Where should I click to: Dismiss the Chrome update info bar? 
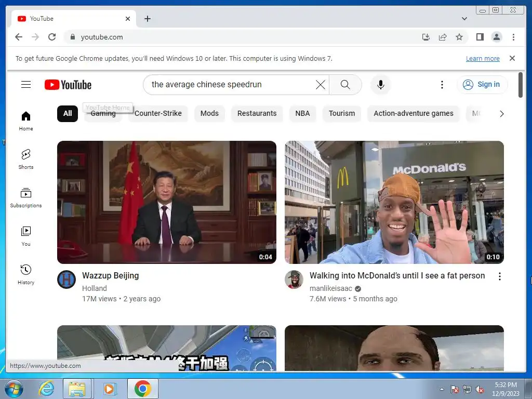tap(512, 58)
